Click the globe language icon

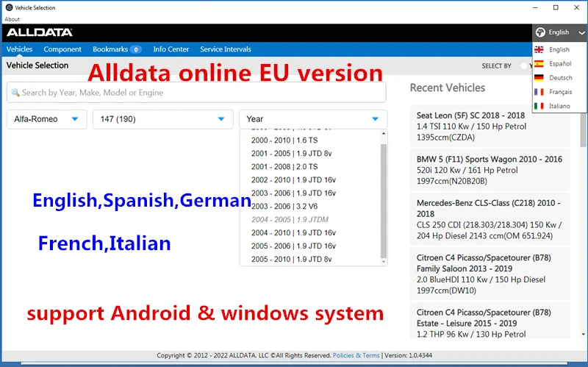point(540,32)
